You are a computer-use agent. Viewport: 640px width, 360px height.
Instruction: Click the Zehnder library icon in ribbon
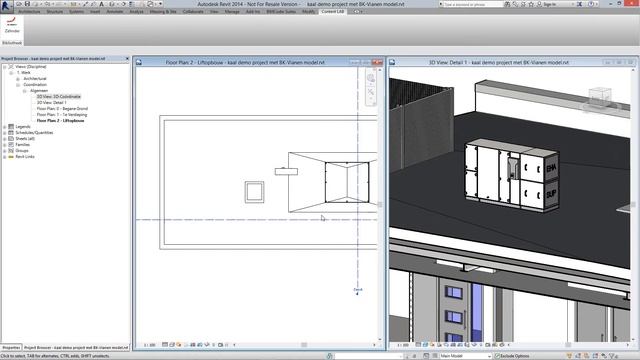point(12,25)
